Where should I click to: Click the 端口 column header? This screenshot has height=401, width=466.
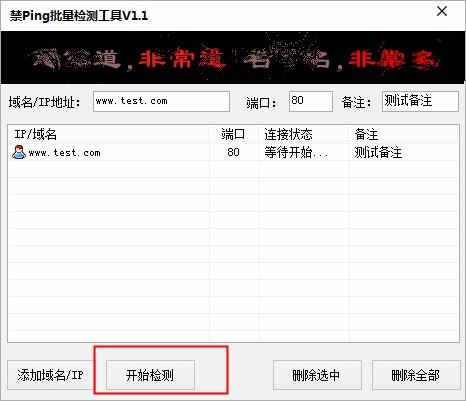(x=234, y=134)
